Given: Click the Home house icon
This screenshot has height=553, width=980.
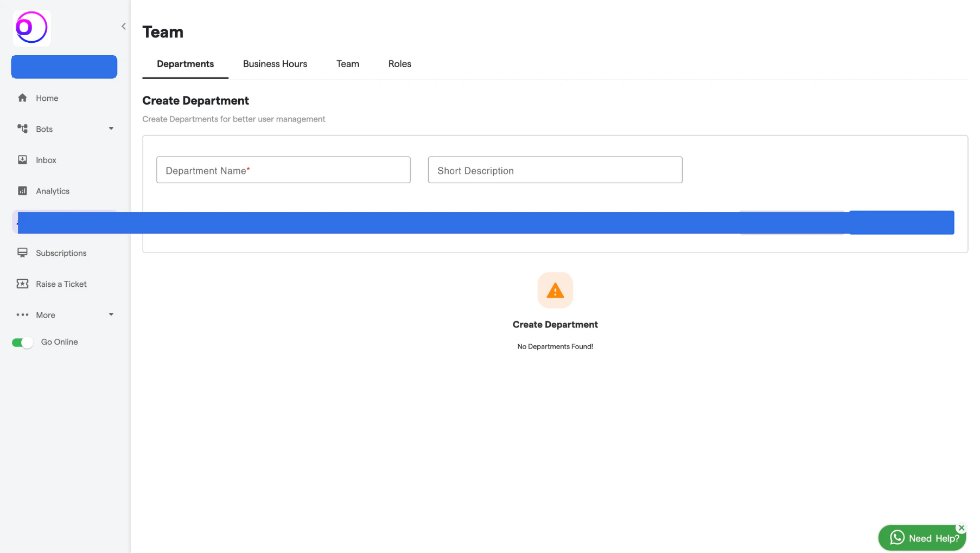Looking at the screenshot, I should [22, 98].
